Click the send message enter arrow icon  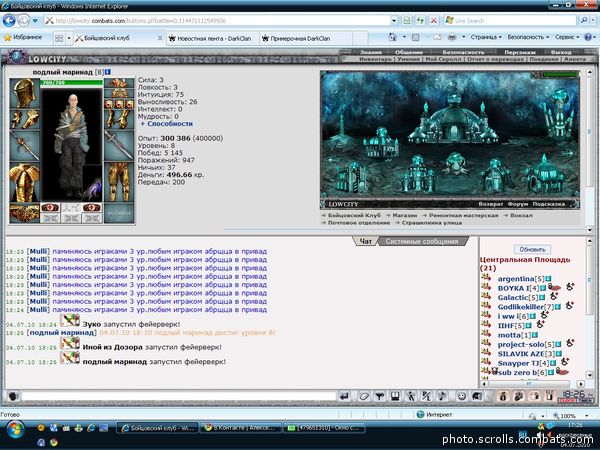(x=344, y=396)
